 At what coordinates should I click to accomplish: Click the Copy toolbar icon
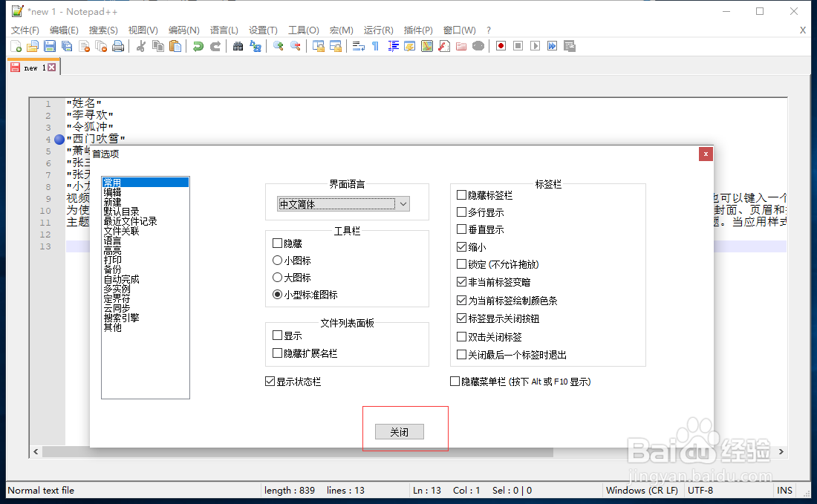click(x=158, y=46)
